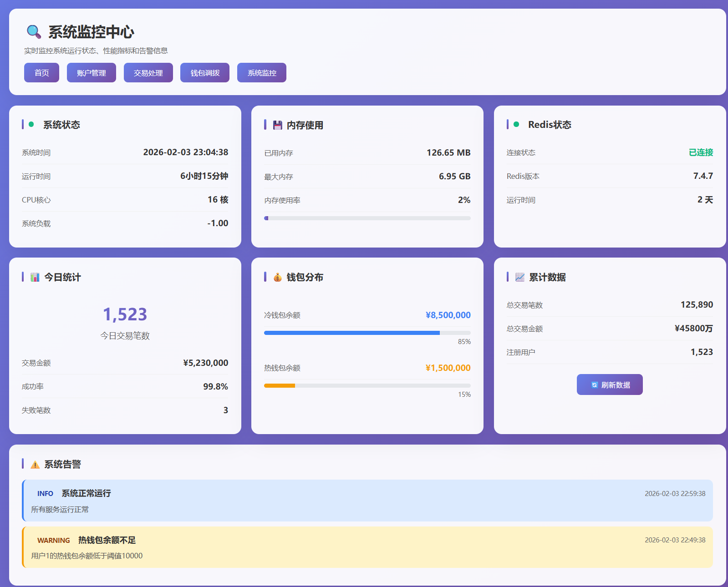Click the 85% cold wallet percentage
This screenshot has height=587, width=728.
coord(464,342)
